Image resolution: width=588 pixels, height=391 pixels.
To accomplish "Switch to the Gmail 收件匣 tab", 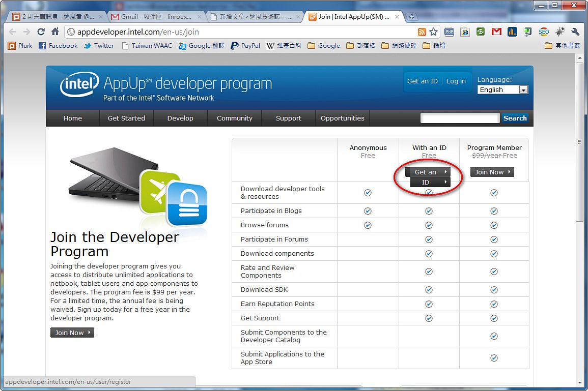I will pos(156,17).
